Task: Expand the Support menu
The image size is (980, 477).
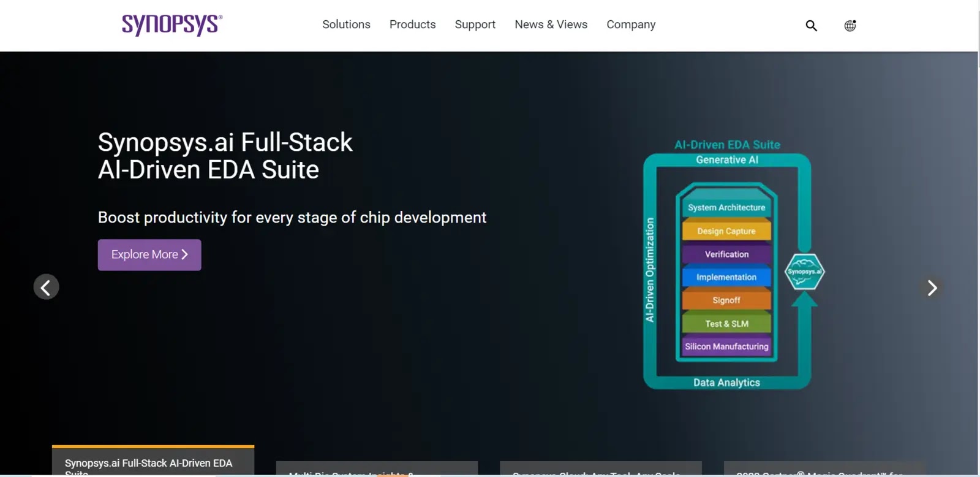Action: pyautogui.click(x=475, y=25)
